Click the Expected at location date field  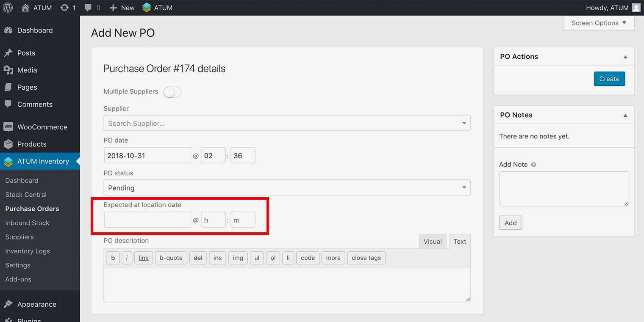click(148, 220)
